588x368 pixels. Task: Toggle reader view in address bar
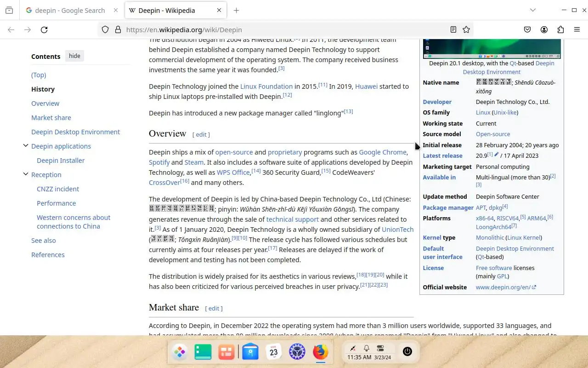(453, 29)
